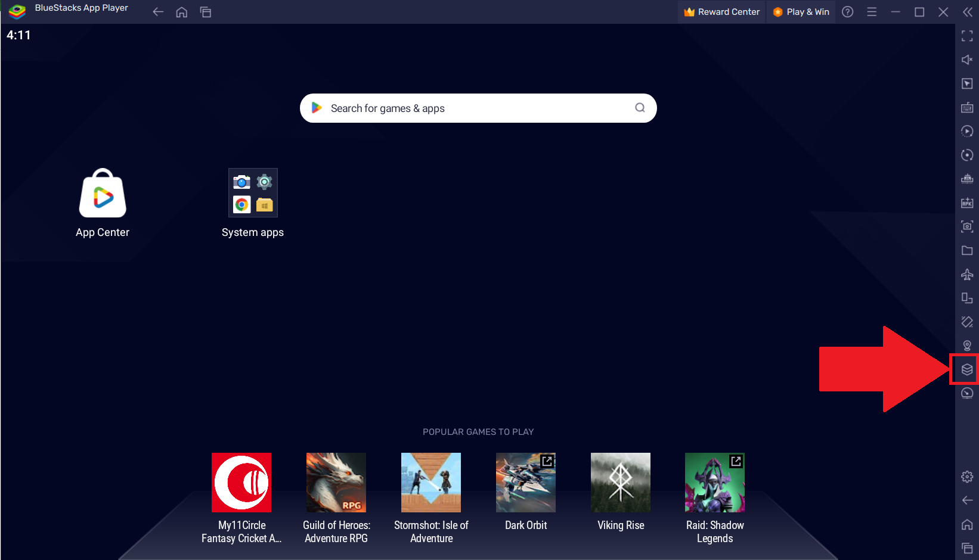Mute volume in side toolbar
The image size is (979, 560).
(967, 60)
